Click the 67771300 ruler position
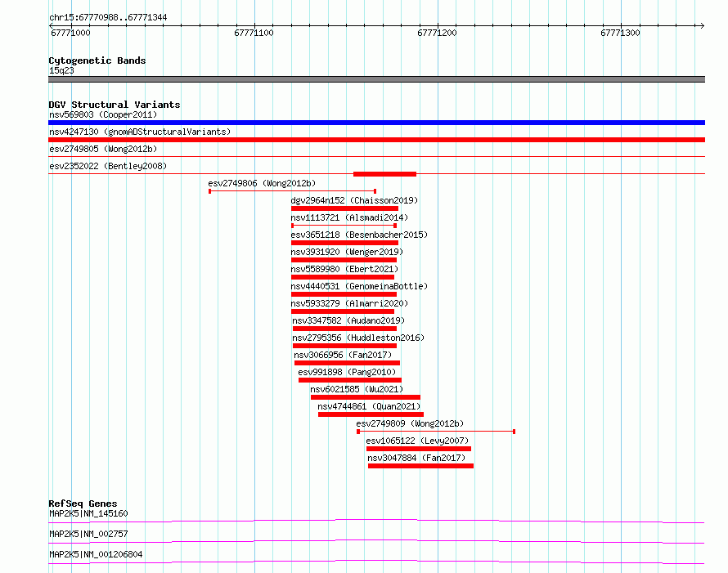 (x=620, y=33)
